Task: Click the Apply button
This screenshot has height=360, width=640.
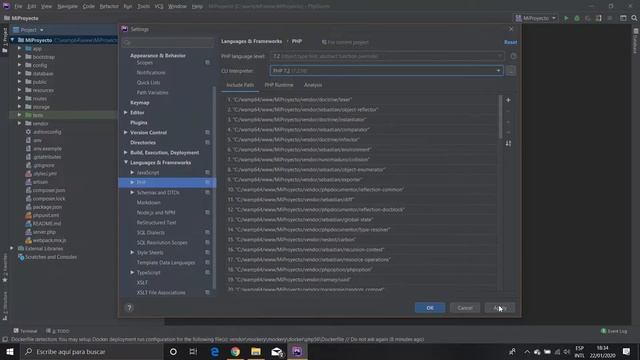Action: (x=500, y=308)
